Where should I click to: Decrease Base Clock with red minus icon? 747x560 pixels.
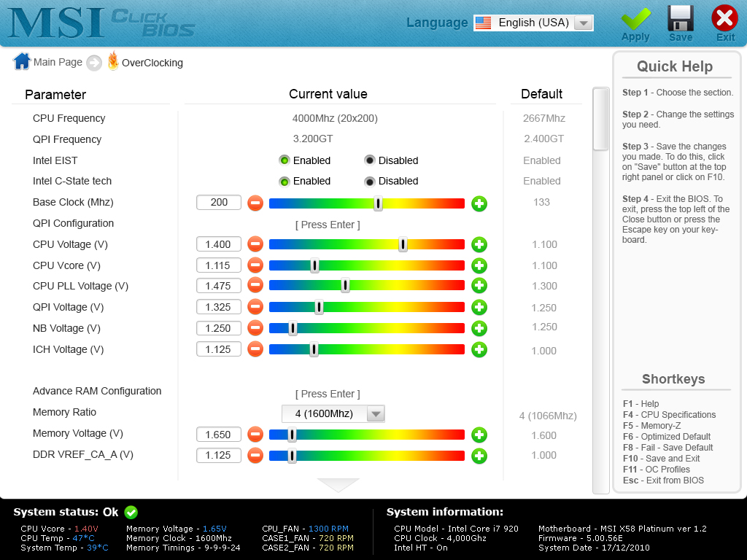(255, 203)
